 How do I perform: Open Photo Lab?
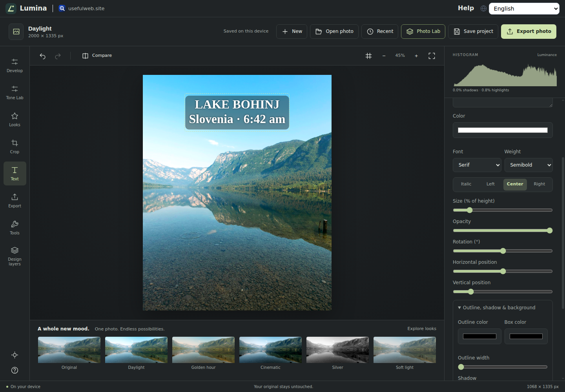[x=423, y=31]
